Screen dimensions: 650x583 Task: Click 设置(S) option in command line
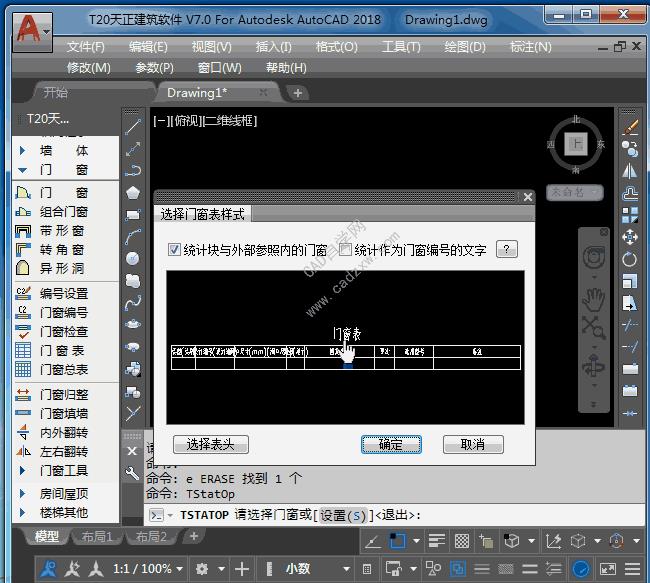pos(343,515)
